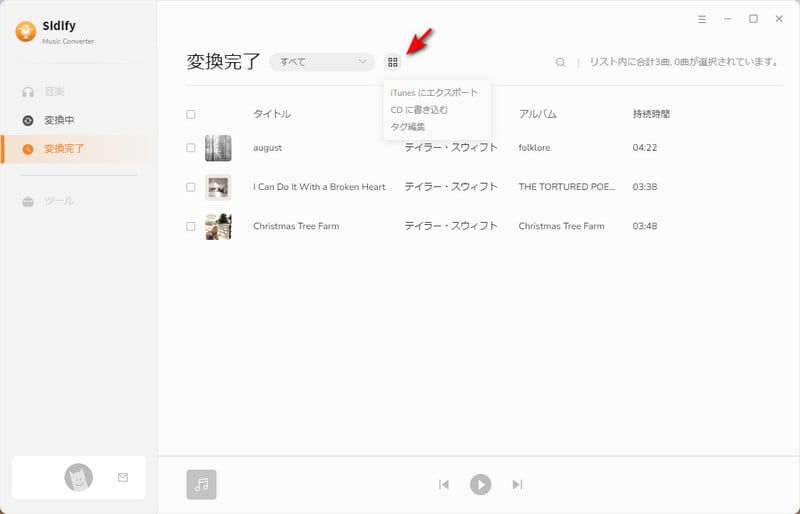The image size is (800, 514).
Task: Click the Christmas Tree Farm song title
Action: [x=296, y=226]
